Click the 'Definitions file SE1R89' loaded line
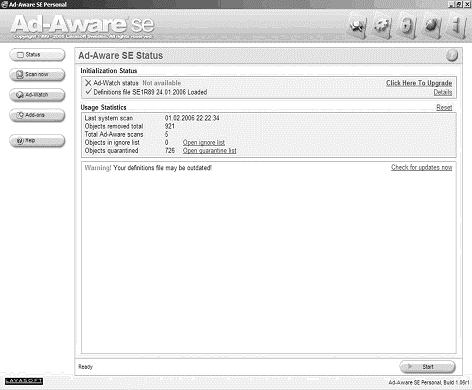Image resolution: width=472 pixels, height=390 pixels. click(x=146, y=92)
